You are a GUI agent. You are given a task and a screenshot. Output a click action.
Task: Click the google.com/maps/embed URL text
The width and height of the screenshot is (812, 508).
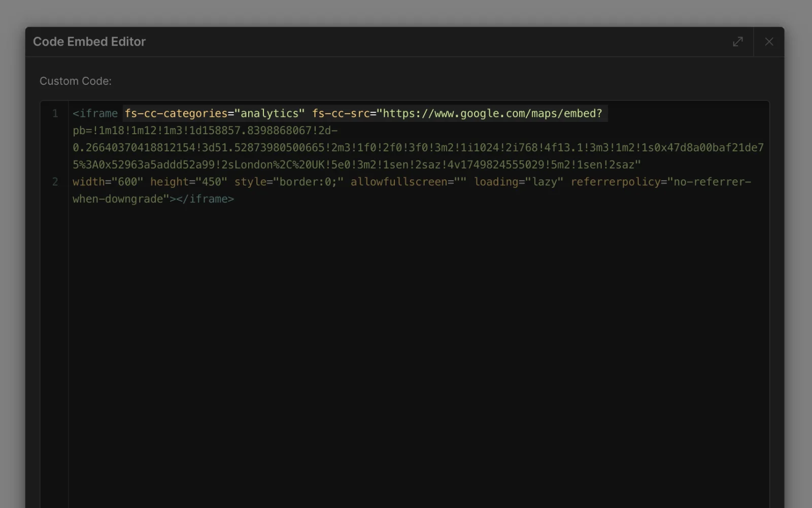(492, 113)
